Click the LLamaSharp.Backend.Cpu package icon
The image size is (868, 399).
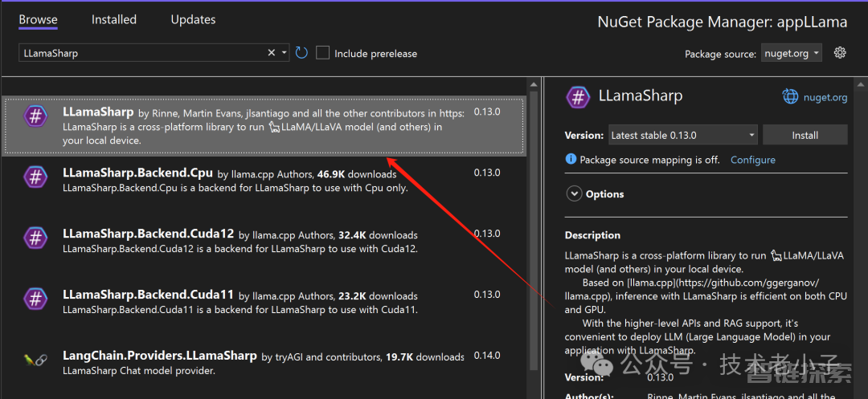35,177
